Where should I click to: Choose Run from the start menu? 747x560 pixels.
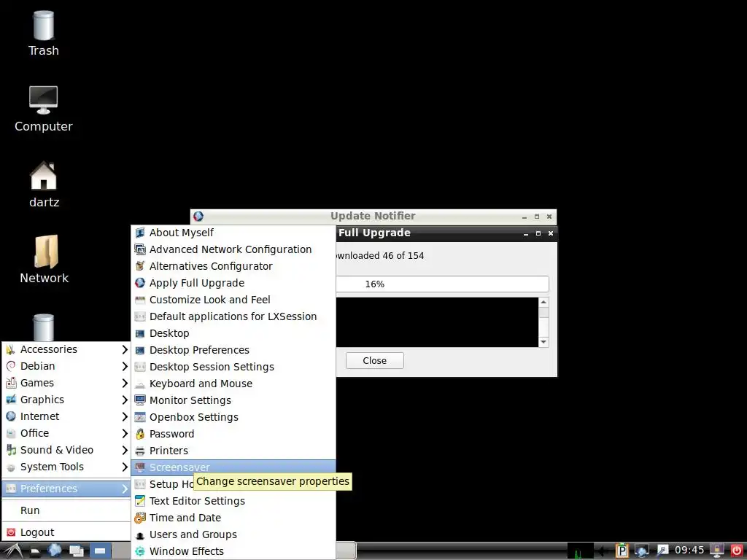[x=66, y=510]
